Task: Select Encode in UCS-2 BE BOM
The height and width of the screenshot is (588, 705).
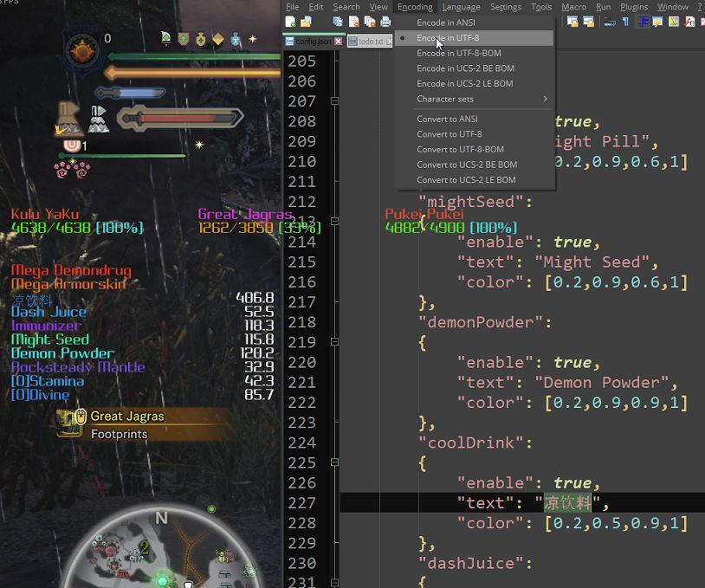Action: point(475,68)
